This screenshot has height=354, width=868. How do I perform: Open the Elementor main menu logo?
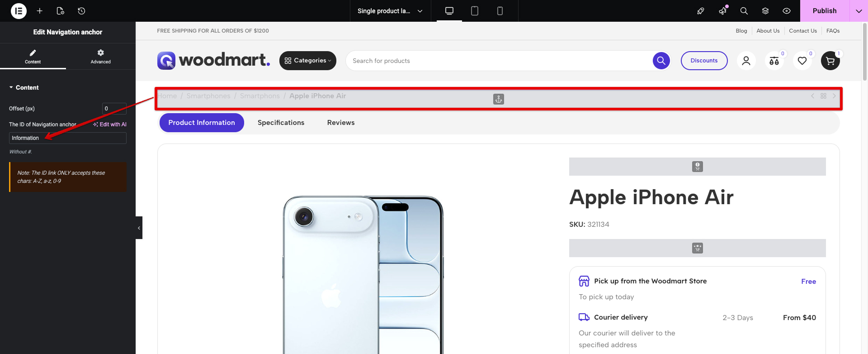pos(19,11)
